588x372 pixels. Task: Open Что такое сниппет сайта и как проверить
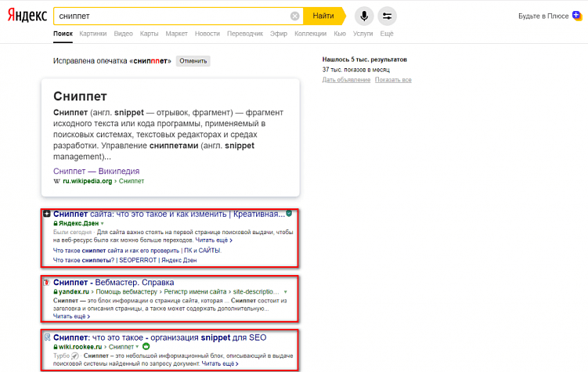coord(137,251)
